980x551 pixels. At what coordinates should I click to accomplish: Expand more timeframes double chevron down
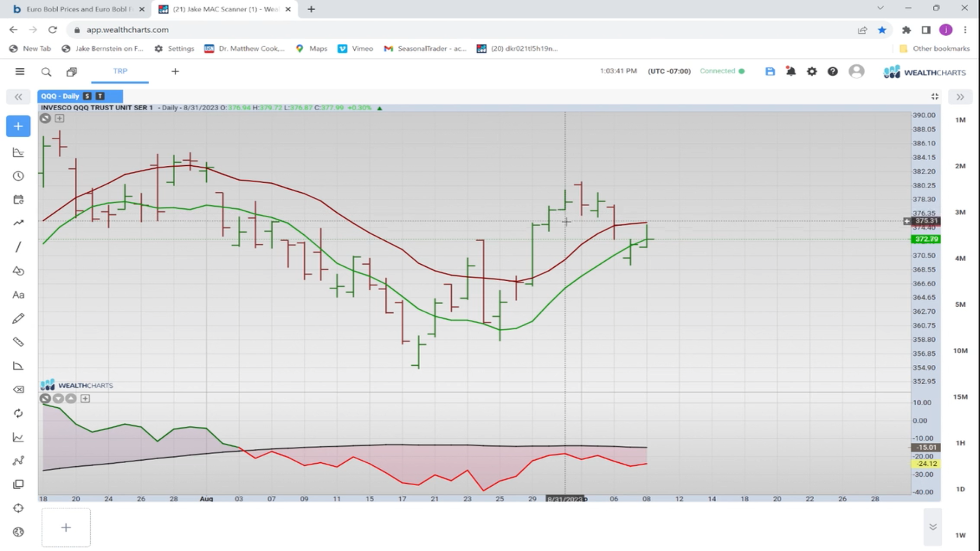[933, 527]
